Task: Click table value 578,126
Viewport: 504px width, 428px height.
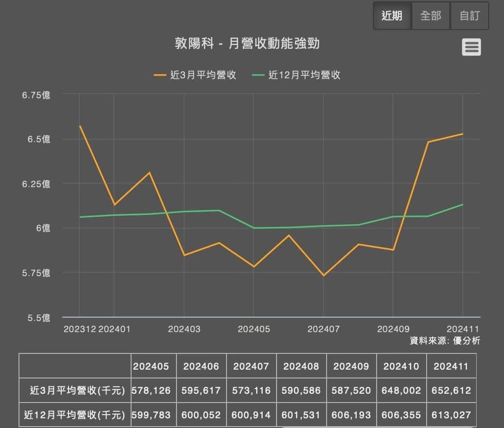Action: click(x=151, y=390)
